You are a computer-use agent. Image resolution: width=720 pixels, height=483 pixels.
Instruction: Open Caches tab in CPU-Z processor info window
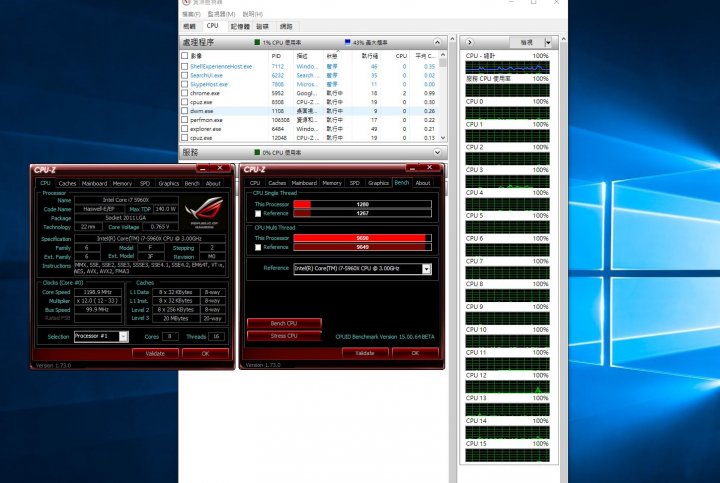click(x=68, y=183)
